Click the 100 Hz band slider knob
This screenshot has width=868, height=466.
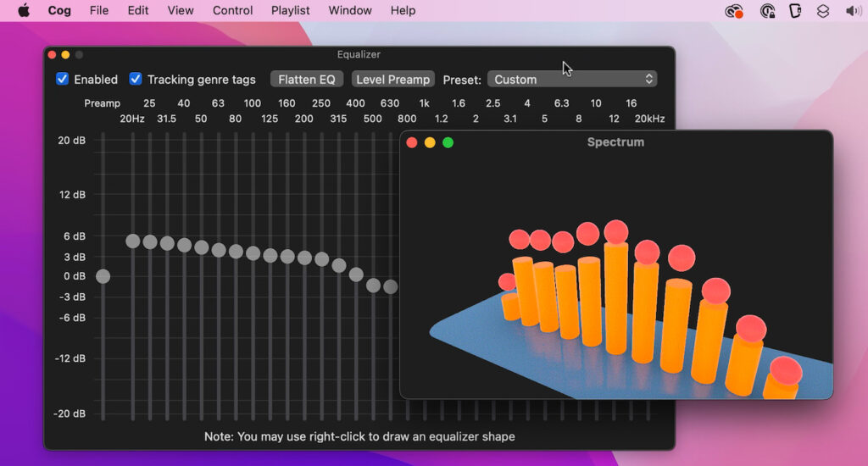click(x=253, y=253)
